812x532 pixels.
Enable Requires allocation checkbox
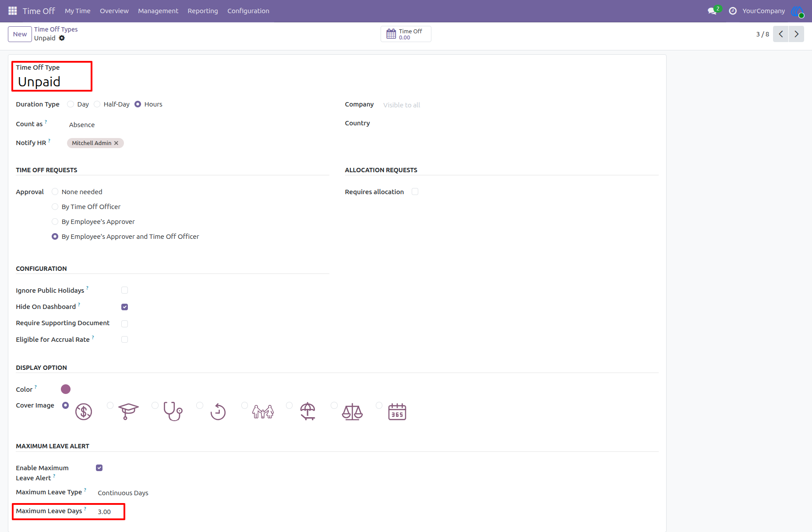click(x=415, y=192)
